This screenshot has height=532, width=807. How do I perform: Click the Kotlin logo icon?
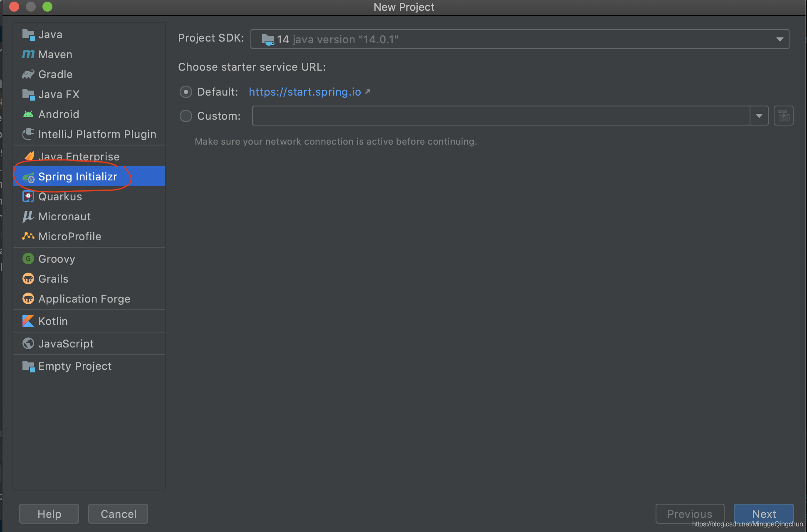[28, 321]
